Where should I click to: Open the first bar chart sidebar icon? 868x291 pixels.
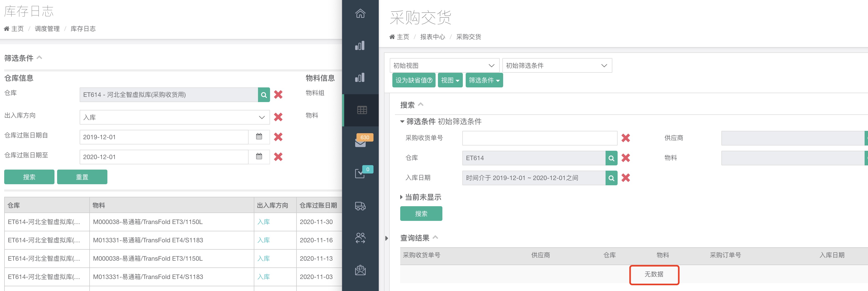coord(360,46)
